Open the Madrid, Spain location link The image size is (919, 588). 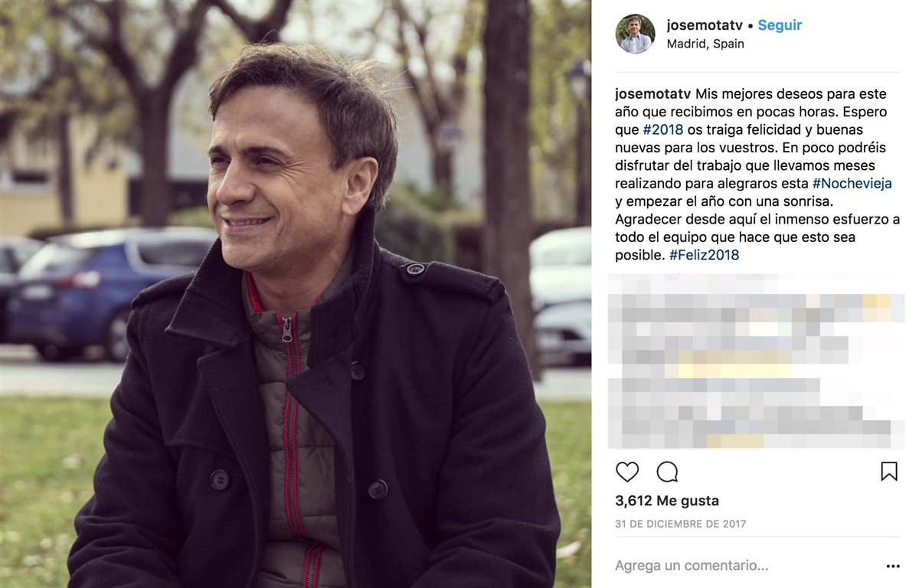(705, 44)
